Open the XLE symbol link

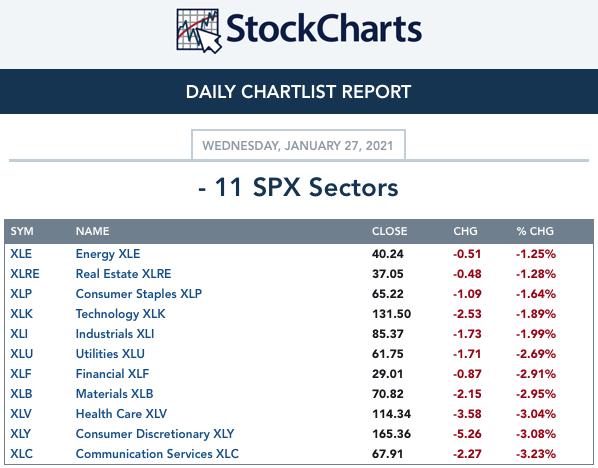21,254
